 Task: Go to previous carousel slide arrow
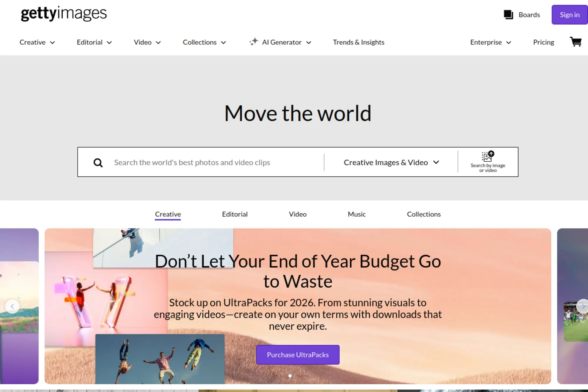click(x=12, y=306)
